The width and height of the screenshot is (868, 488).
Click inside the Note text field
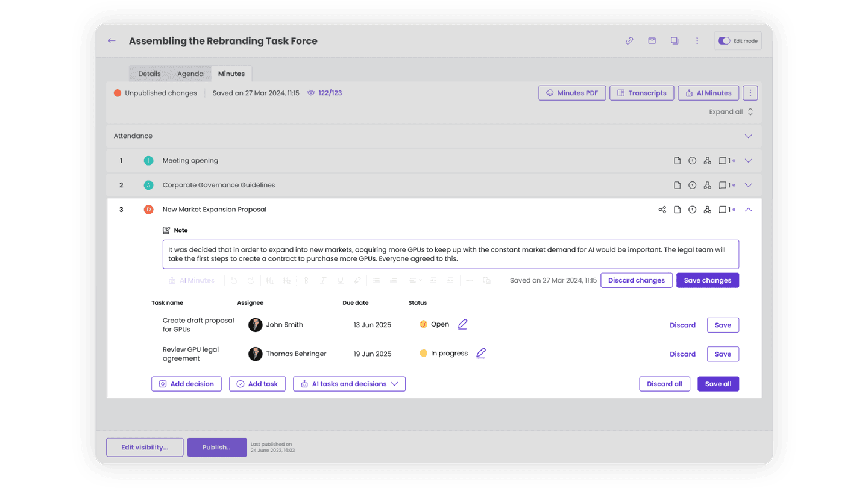[450, 254]
